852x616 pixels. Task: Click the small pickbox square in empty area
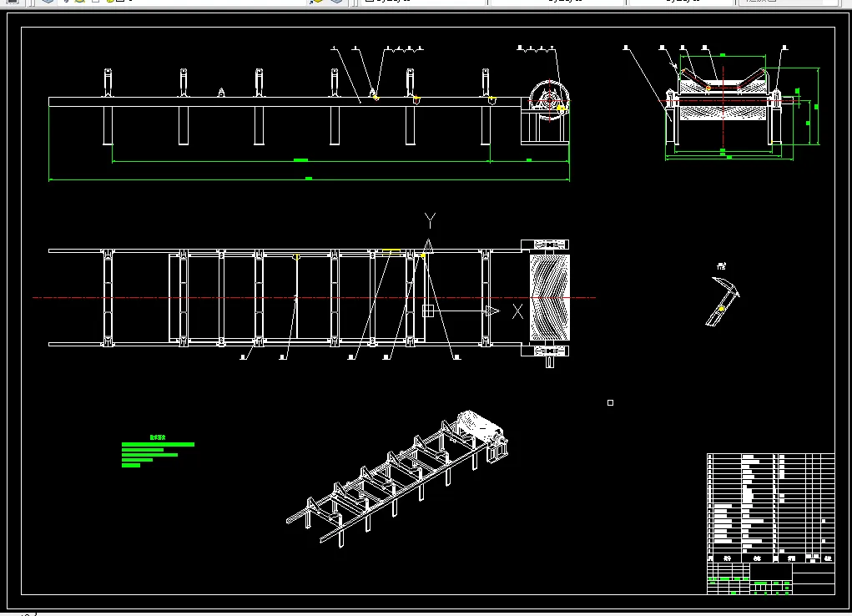pyautogui.click(x=610, y=403)
